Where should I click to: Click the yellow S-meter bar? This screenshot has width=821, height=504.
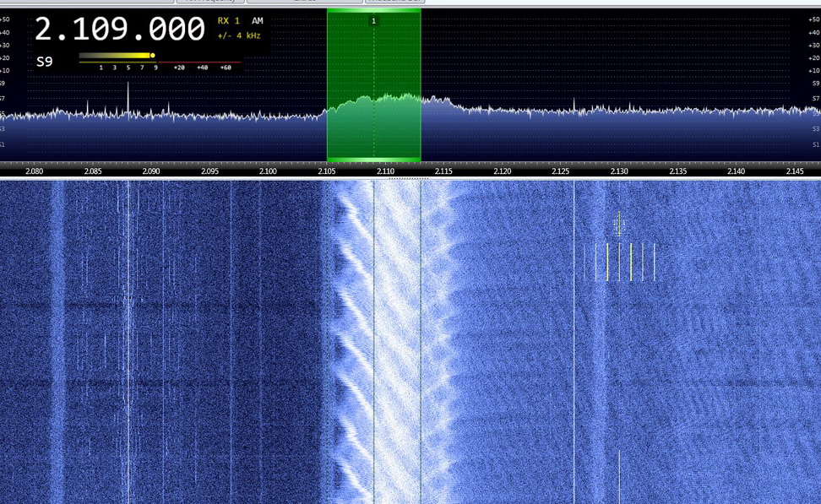[116, 56]
